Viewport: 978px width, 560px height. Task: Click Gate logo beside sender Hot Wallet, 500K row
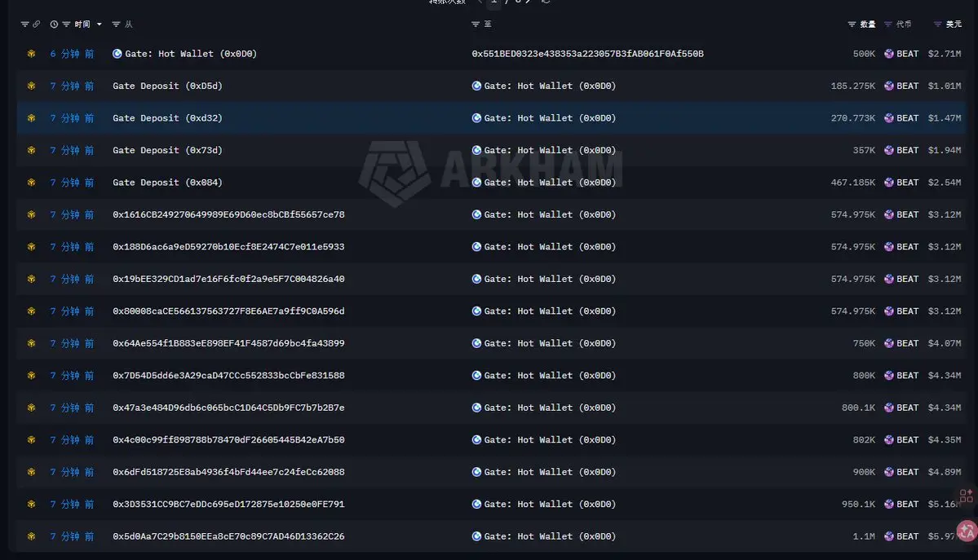click(117, 54)
